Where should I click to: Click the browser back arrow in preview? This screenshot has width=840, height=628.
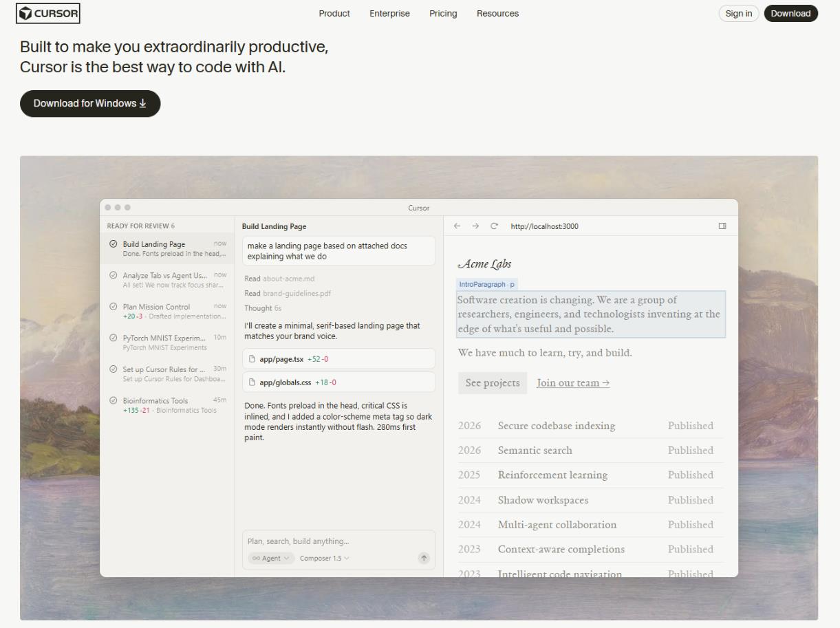point(457,226)
